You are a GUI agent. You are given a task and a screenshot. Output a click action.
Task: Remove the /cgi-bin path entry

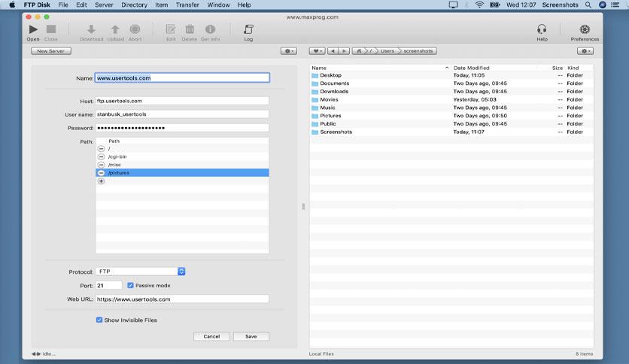[x=101, y=156]
